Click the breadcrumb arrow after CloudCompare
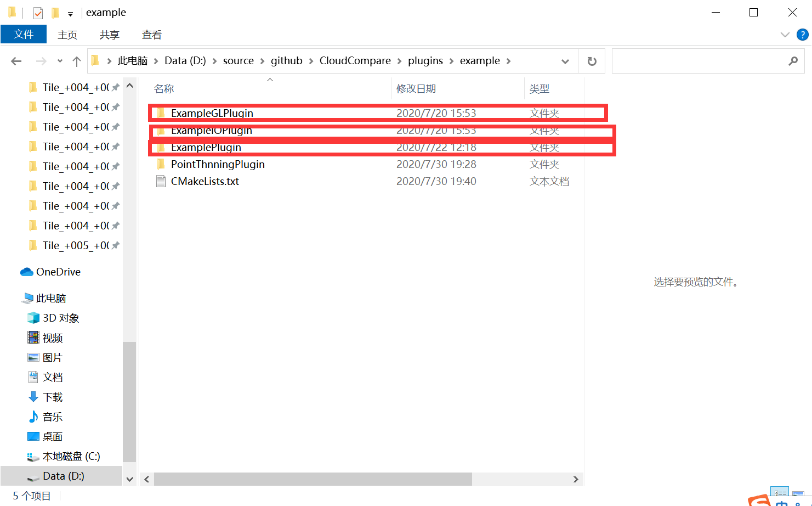The height and width of the screenshot is (506, 812). (x=400, y=61)
